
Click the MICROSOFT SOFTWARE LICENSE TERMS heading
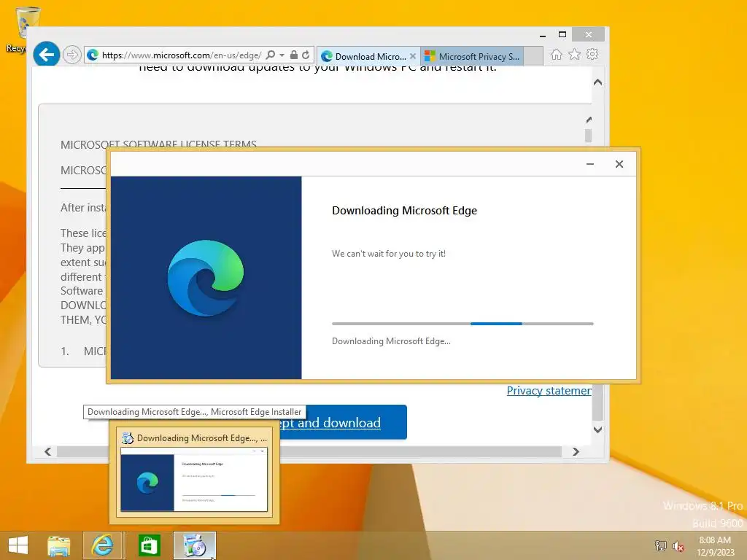click(158, 144)
